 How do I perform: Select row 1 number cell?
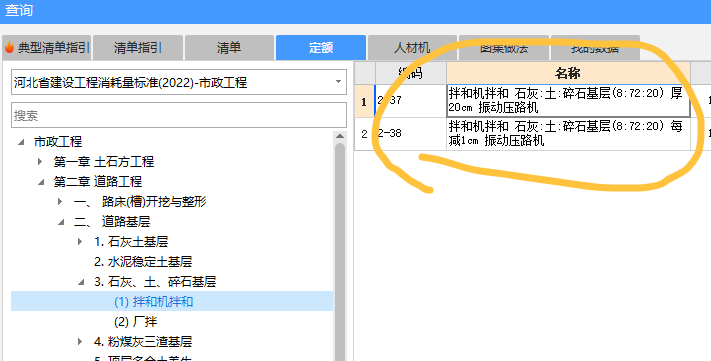[x=364, y=101]
